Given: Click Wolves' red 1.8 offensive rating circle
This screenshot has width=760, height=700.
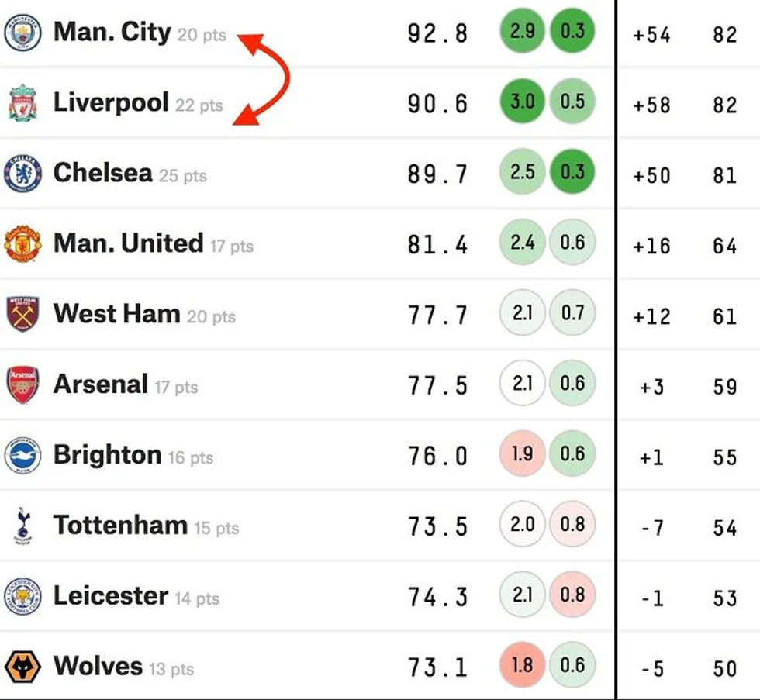Looking at the screenshot, I should [523, 665].
